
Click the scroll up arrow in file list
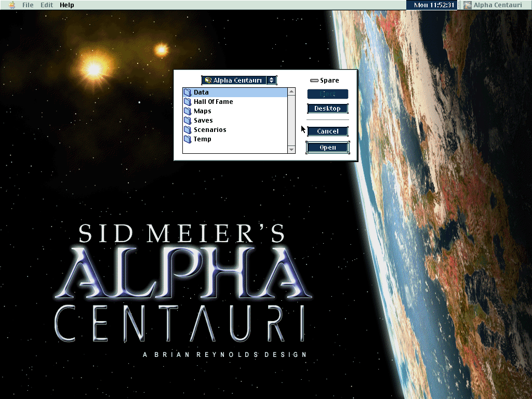(291, 92)
